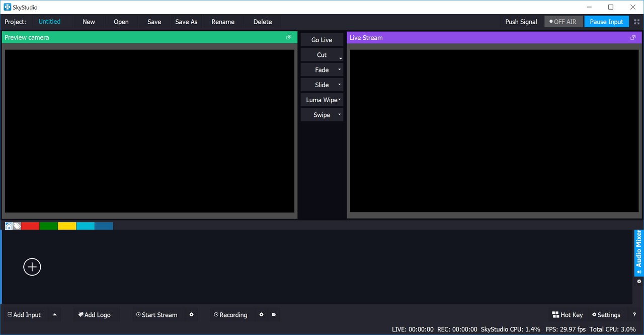Open the Audio Mixer side tab
The height and width of the screenshot is (335, 644).
(x=638, y=252)
